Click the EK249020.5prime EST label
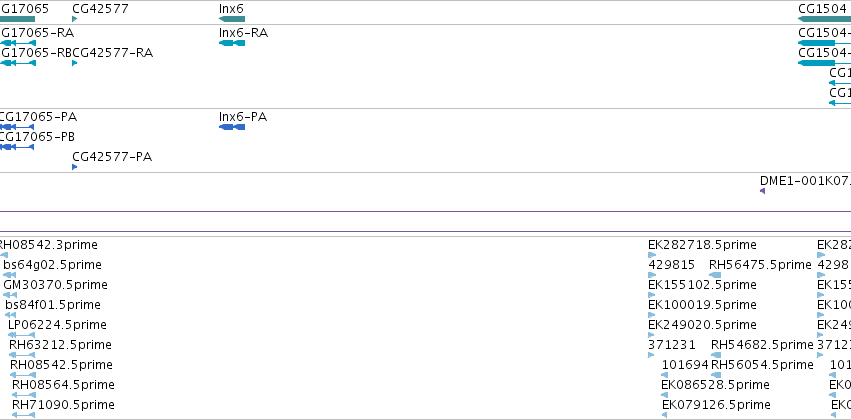Viewport: 851px width, 420px height. [702, 325]
